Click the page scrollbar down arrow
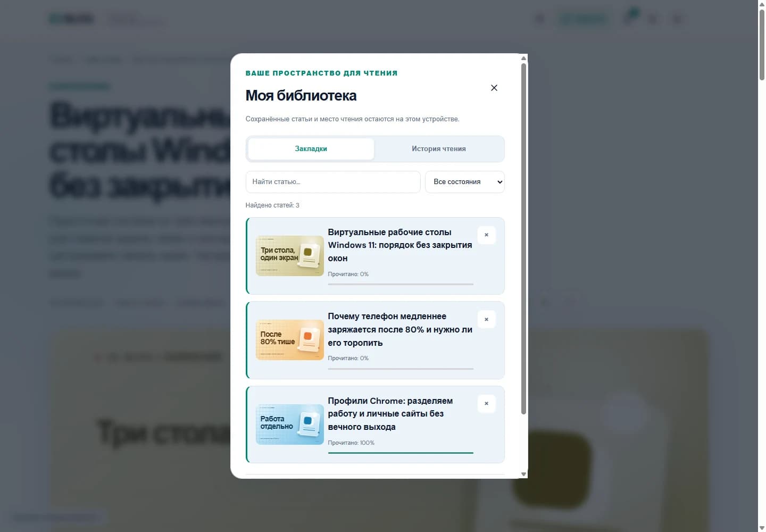 762,528
